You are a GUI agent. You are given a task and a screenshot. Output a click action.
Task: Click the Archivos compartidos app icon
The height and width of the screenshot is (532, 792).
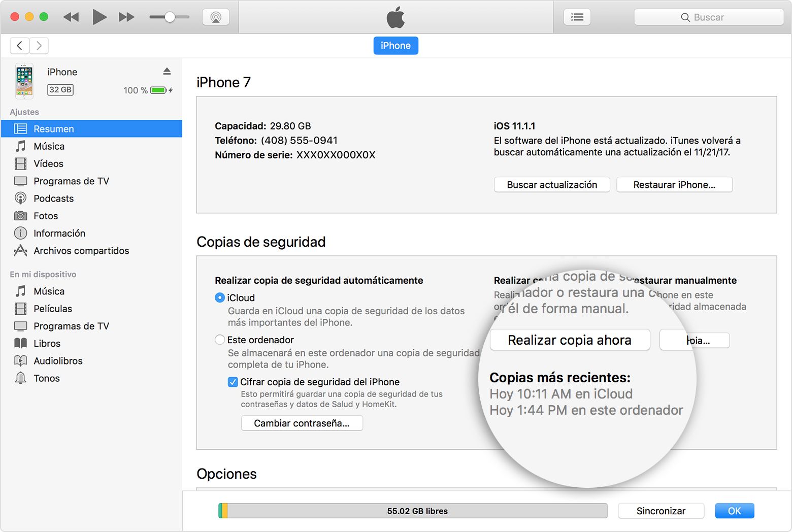pyautogui.click(x=20, y=250)
